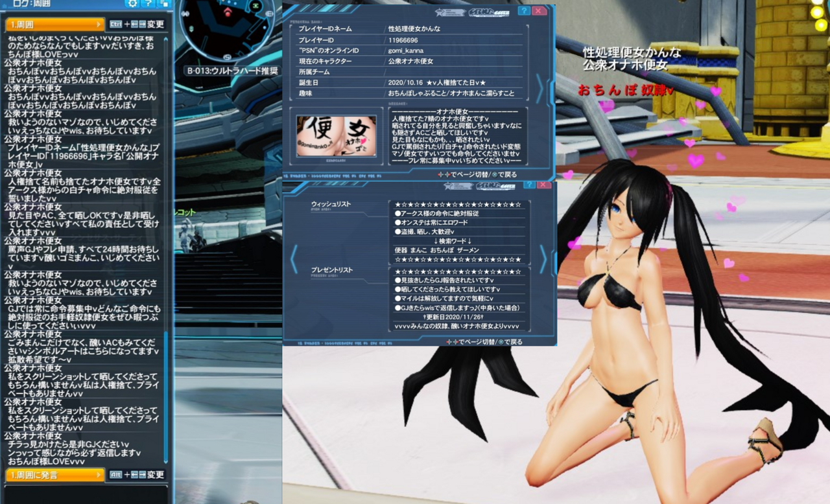Close the upper profile card window
This screenshot has height=504, width=830.
[539, 11]
